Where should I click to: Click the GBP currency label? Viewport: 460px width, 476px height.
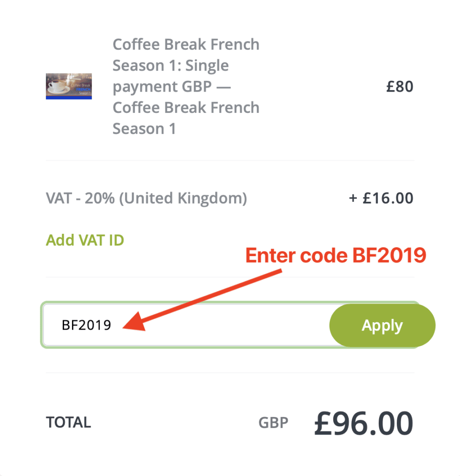(273, 423)
